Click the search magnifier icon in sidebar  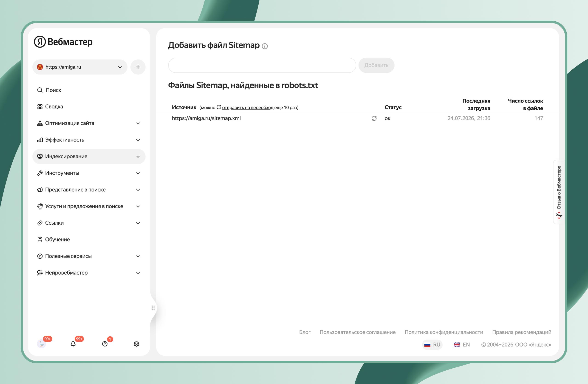click(40, 90)
